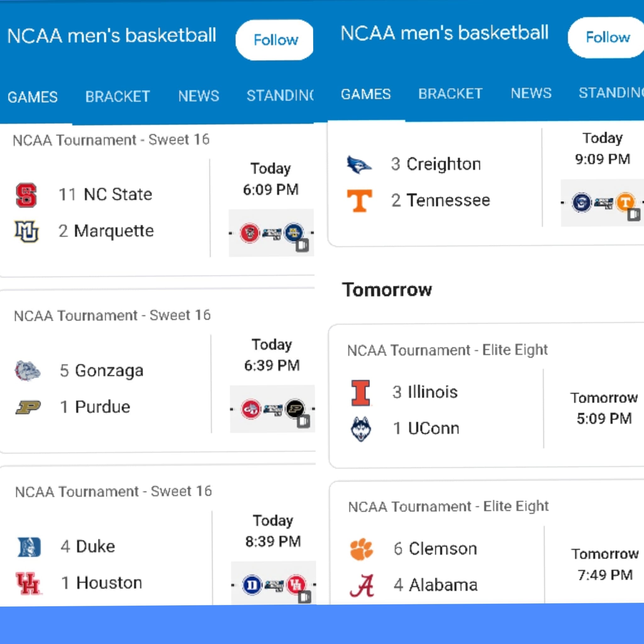Click the right panel Follow button
The image size is (644, 644).
pyautogui.click(x=607, y=37)
